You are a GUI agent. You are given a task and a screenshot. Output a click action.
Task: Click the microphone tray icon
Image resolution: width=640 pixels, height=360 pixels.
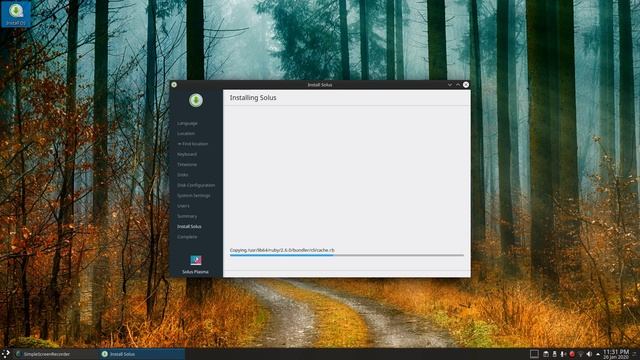tap(563, 354)
